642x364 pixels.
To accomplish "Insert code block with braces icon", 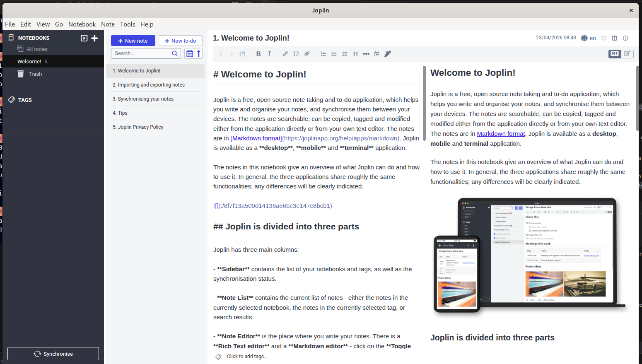I will (x=296, y=54).
